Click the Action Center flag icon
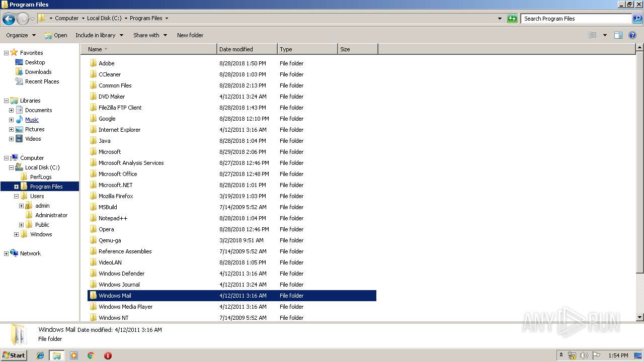This screenshot has width=644, height=362. click(596, 355)
